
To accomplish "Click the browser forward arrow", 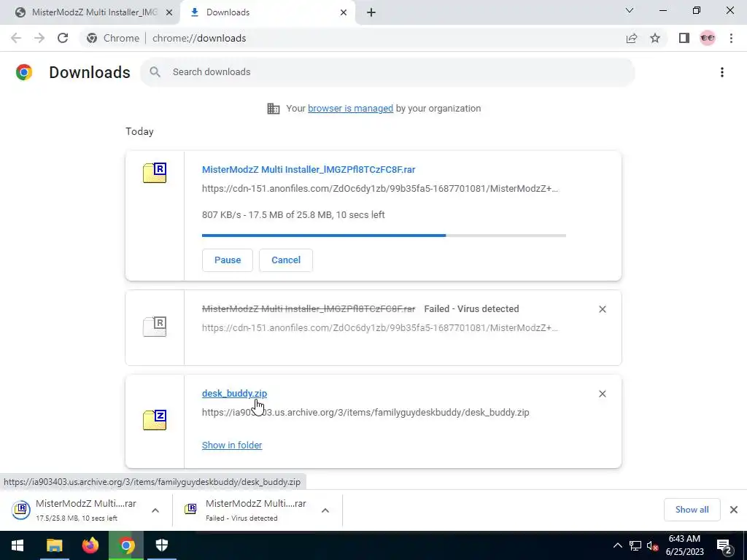I will tap(39, 38).
